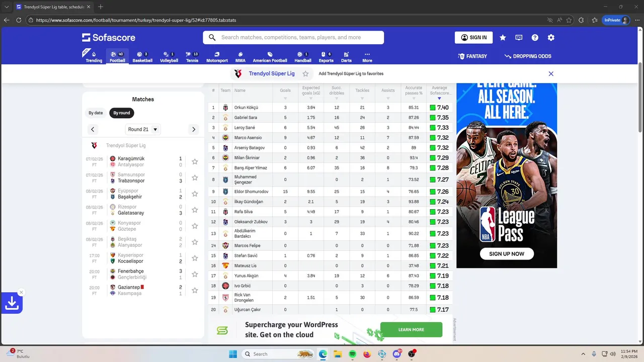
Task: Open the Darts tab
Action: point(346,57)
